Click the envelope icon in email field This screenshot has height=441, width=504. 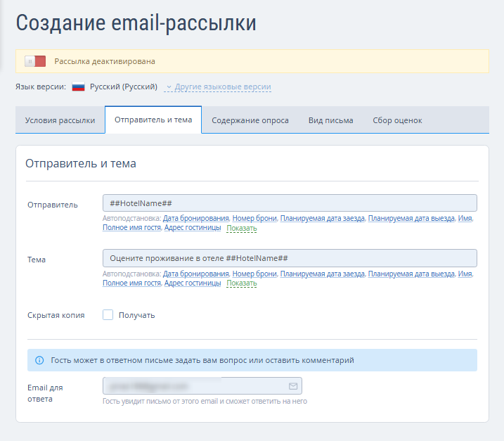pos(293,386)
